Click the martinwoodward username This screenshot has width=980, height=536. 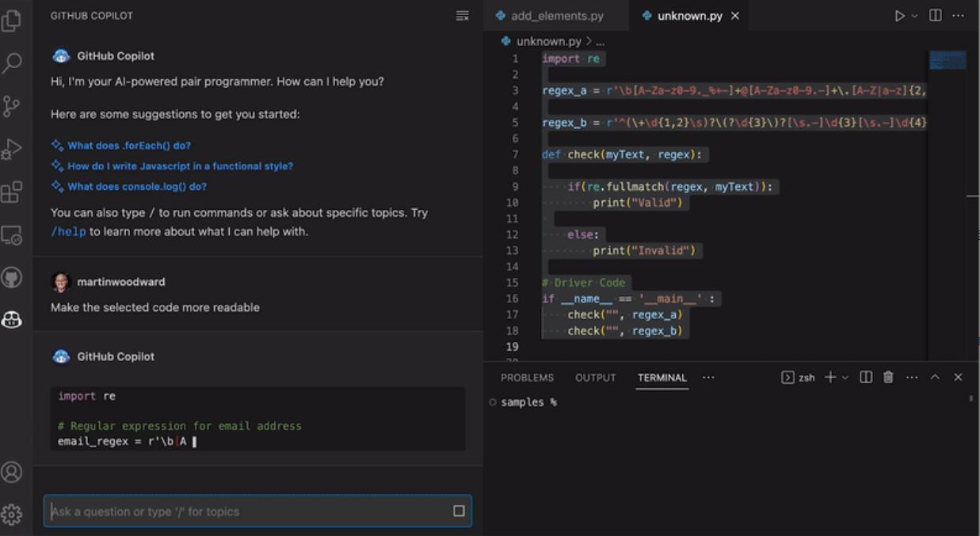click(x=121, y=282)
